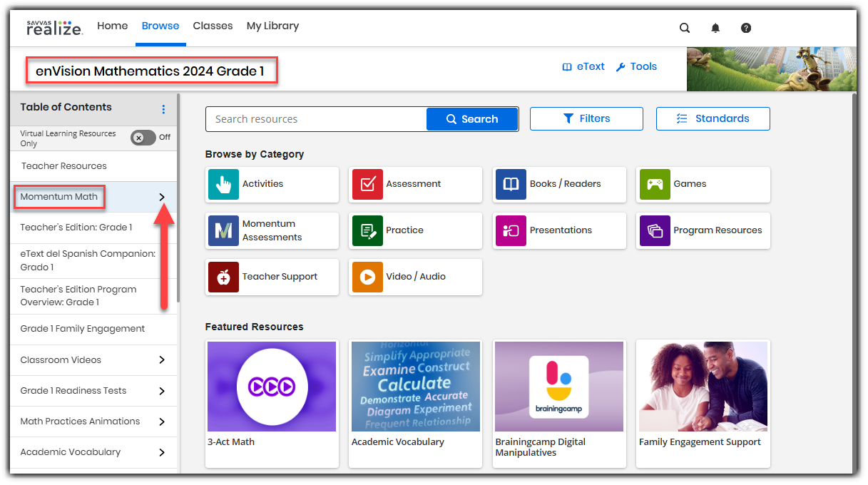Click the help question mark icon
Screen dimensions: 868x485
pyautogui.click(x=746, y=29)
